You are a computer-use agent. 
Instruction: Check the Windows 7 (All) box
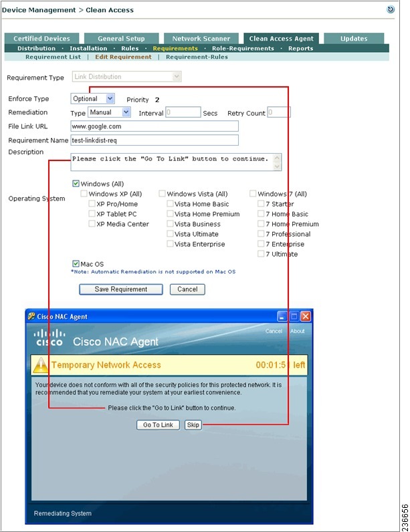[253, 193]
